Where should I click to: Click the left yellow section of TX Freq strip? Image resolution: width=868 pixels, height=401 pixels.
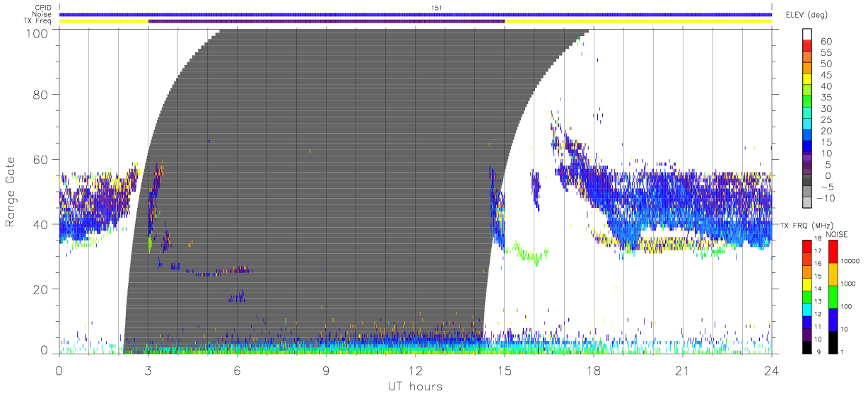104,21
